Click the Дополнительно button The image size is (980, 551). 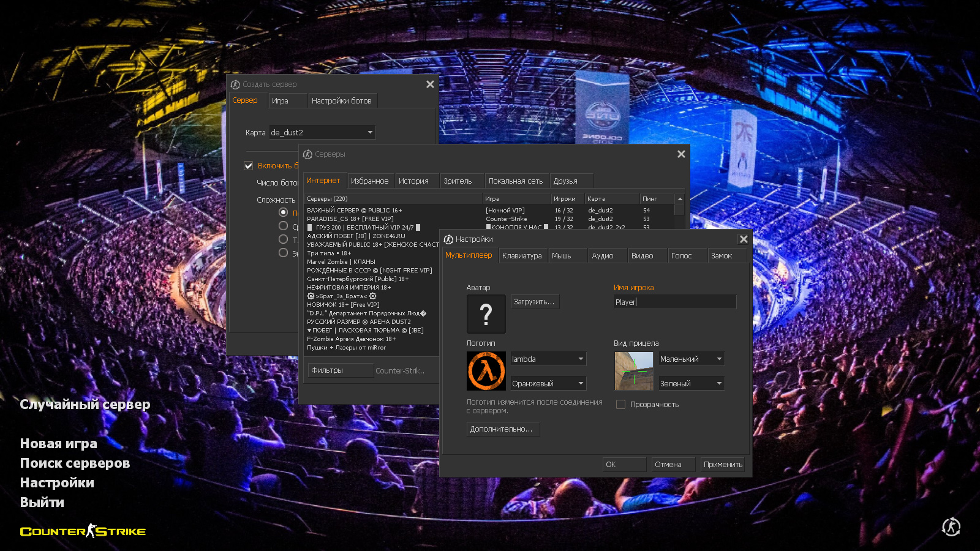point(502,429)
